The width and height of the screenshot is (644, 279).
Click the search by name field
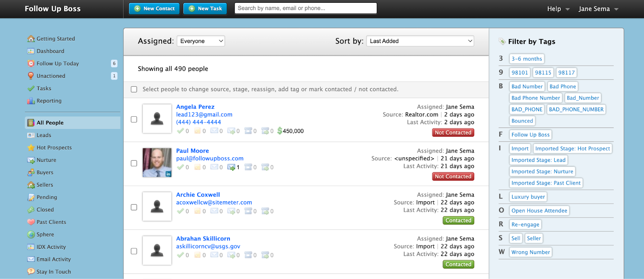click(305, 8)
